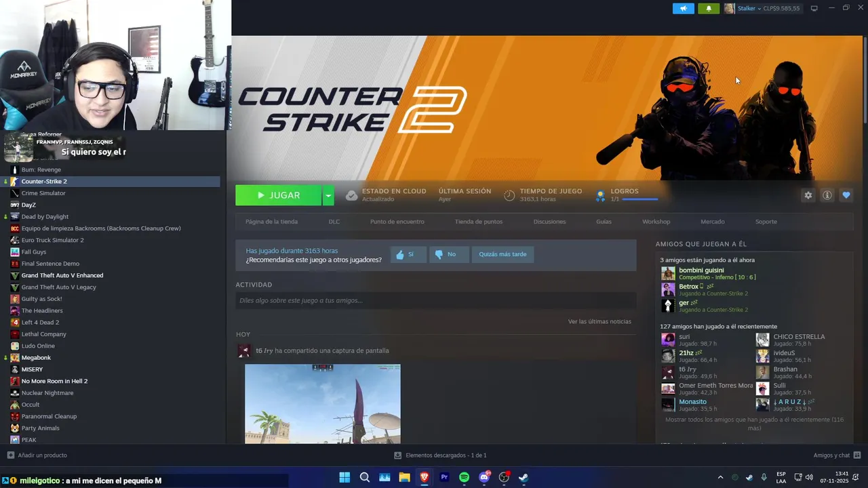Show hidden system tray icons
This screenshot has height=488, width=868.
720,477
